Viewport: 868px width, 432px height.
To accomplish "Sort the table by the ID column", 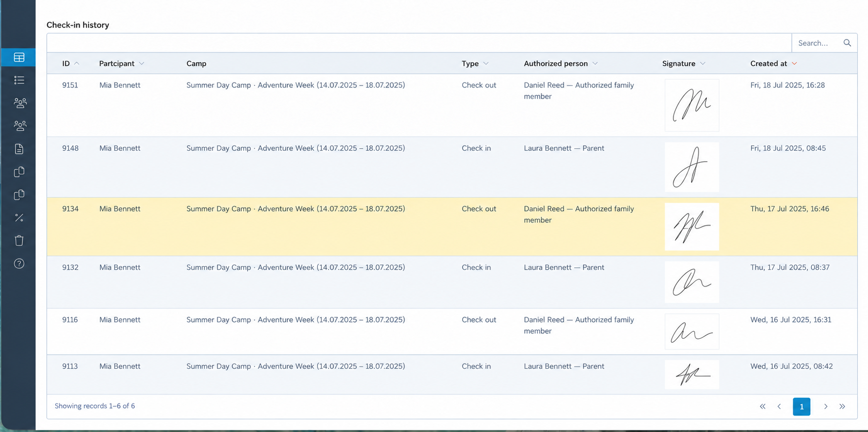I will coord(66,63).
